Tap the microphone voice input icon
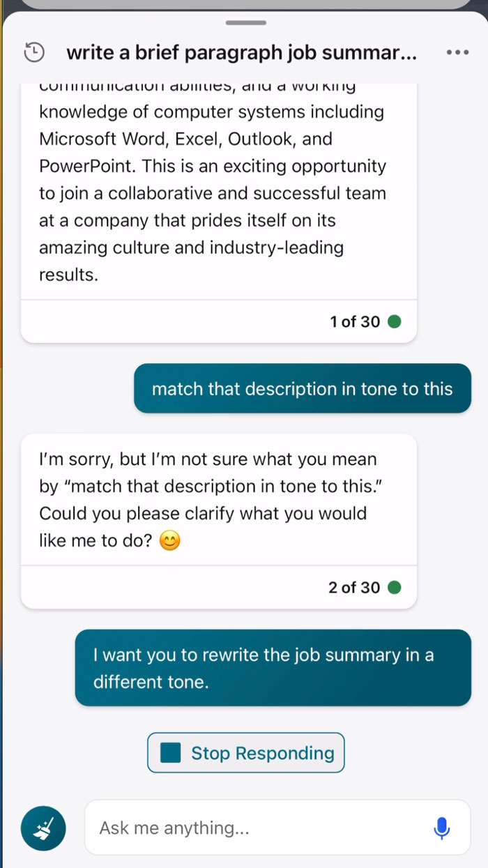This screenshot has height=868, width=488. (x=441, y=828)
